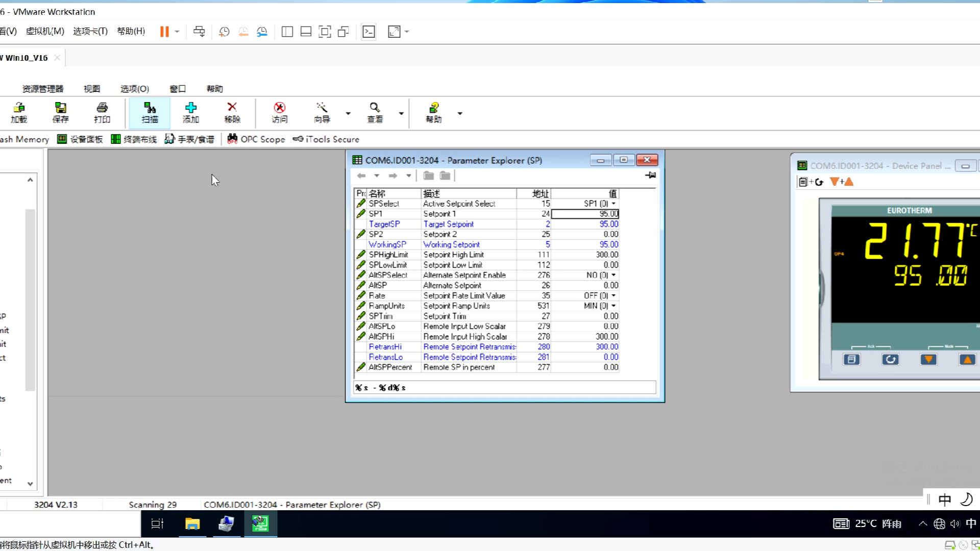Click the Add (添加) device icon
The image size is (980, 551).
pyautogui.click(x=191, y=112)
